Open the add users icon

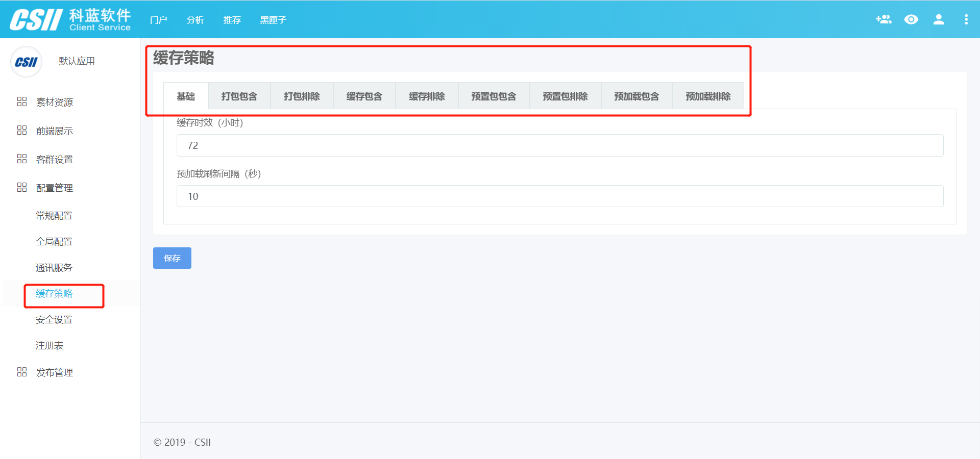click(x=884, y=19)
